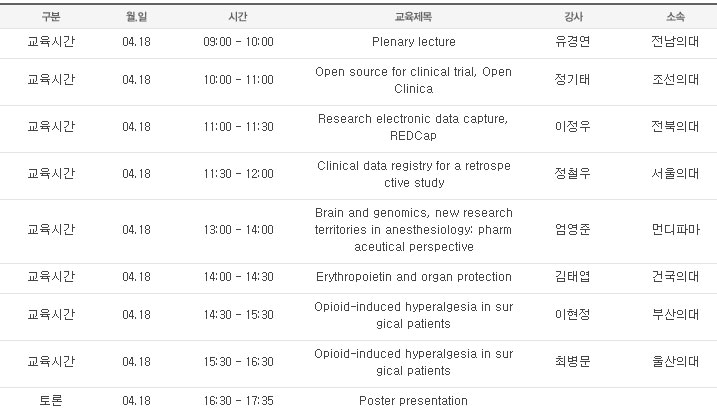The width and height of the screenshot is (717, 413).
Task: Click the Clinical data registry lecture title
Action: point(413,174)
